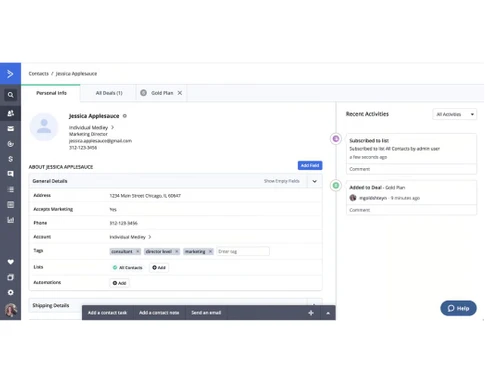Click the user profile avatar in sidebar

pos(10,310)
